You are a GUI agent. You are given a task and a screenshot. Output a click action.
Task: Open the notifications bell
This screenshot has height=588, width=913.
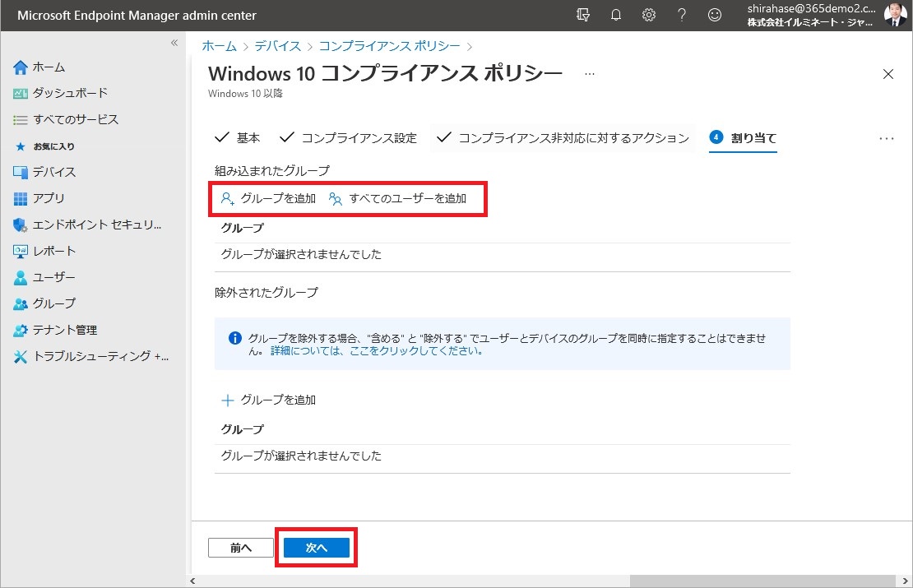pyautogui.click(x=616, y=15)
